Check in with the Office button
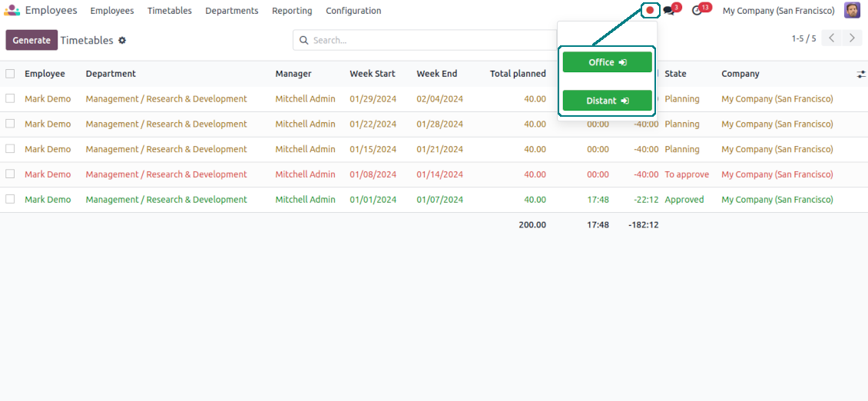The height and width of the screenshot is (401, 868). [x=608, y=62]
